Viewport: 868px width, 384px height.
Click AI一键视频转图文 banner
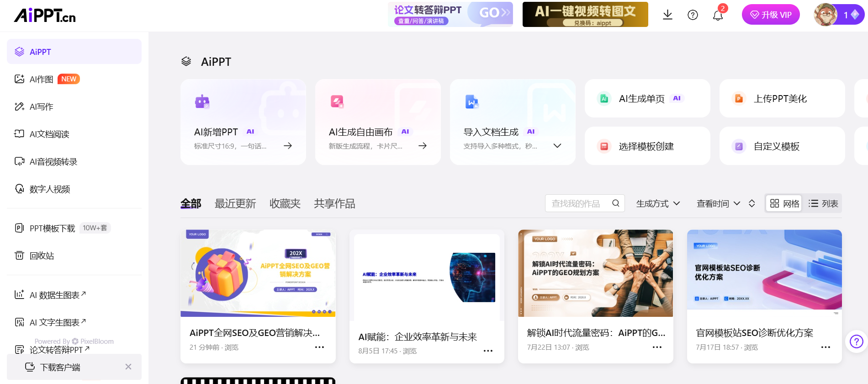[x=585, y=14]
